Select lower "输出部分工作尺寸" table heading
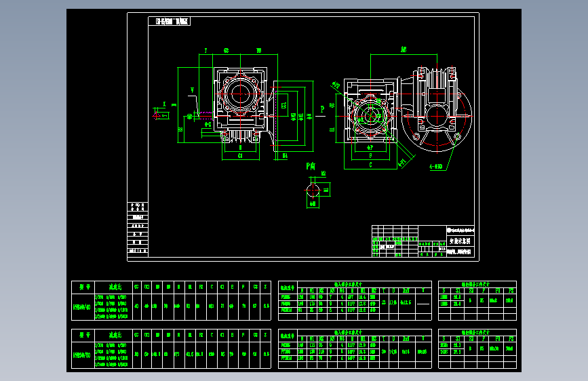The height and width of the screenshot is (381, 588). (475, 333)
